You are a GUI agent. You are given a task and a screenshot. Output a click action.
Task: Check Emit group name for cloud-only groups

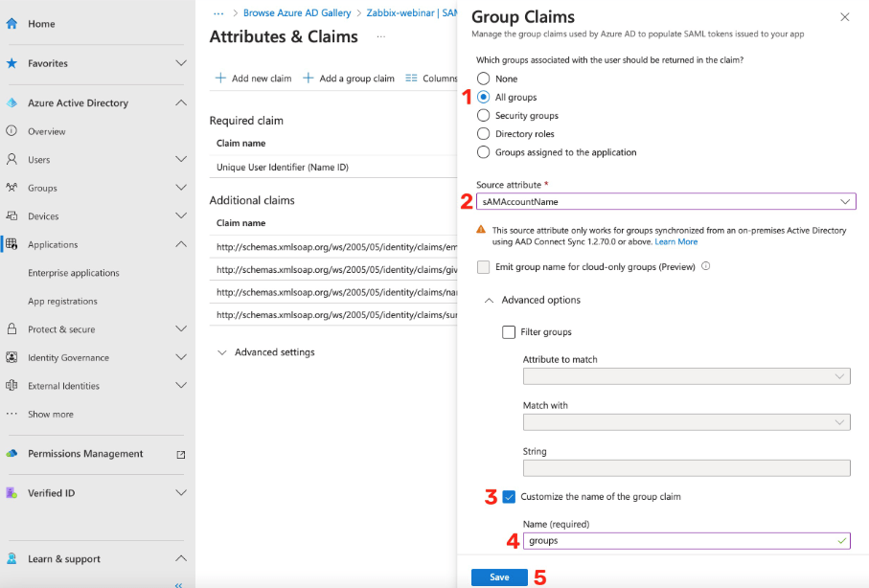coord(483,267)
